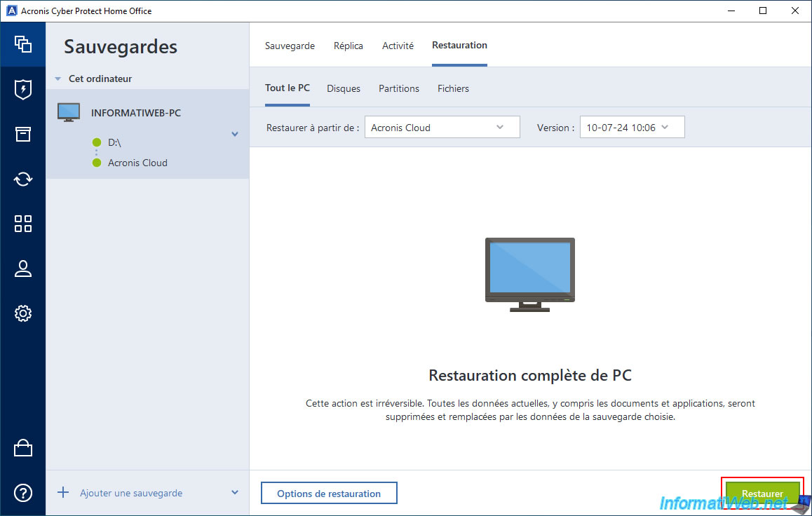Click the Acronis Cloud destination entry
The width and height of the screenshot is (812, 516).
(137, 163)
